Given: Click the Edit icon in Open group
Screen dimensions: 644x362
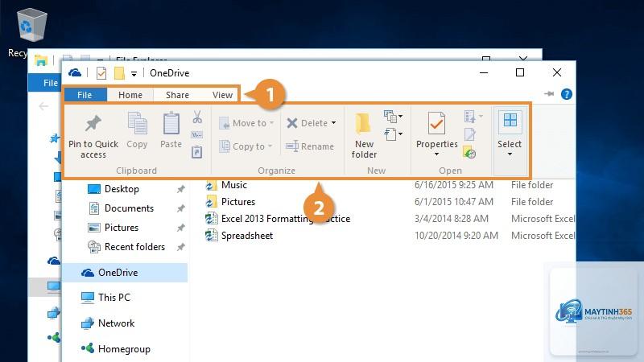Looking at the screenshot, I should [469, 134].
